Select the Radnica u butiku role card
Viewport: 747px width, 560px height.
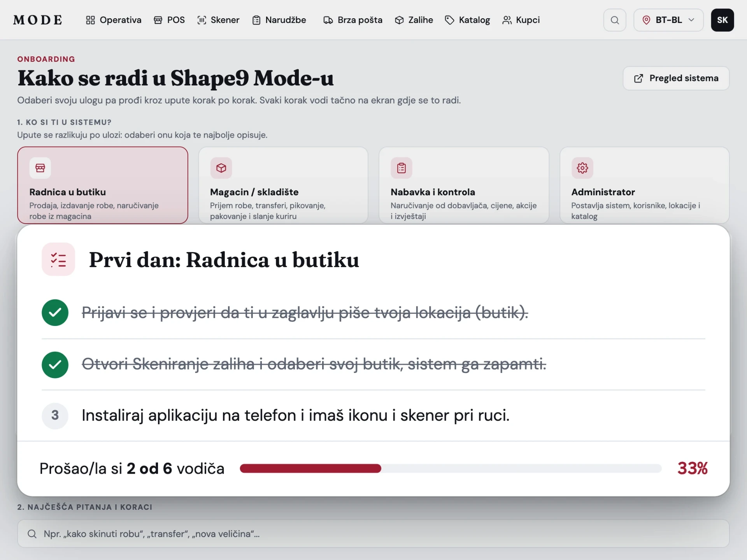103,185
